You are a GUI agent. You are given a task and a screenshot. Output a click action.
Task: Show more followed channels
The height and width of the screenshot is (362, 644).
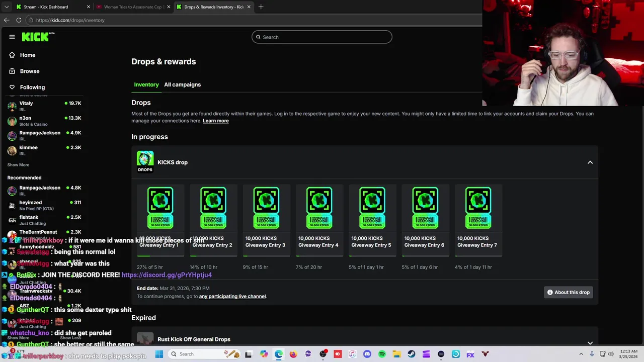coord(18,165)
